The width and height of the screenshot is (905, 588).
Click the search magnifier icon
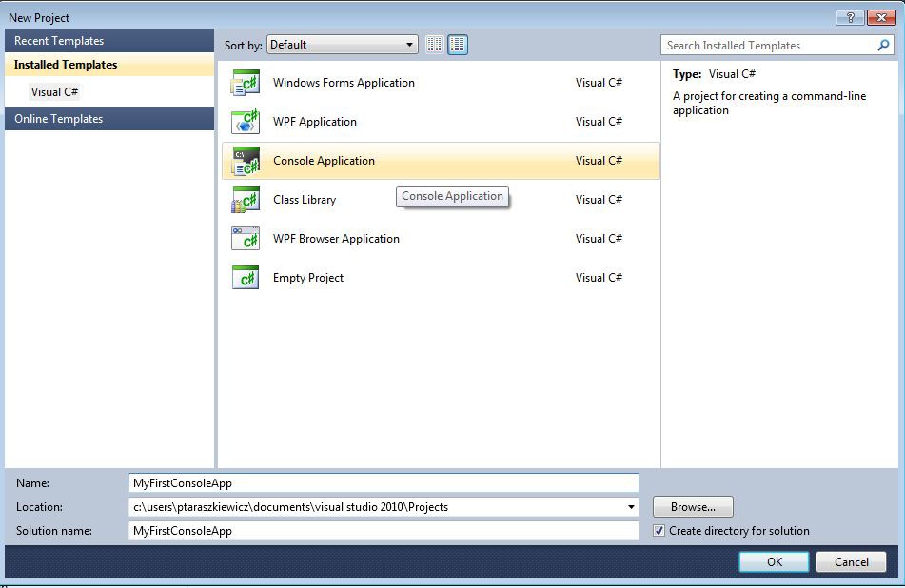[x=883, y=45]
